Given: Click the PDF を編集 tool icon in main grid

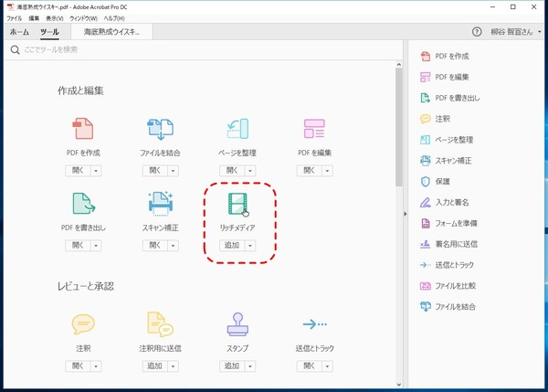Looking at the screenshot, I should 314,129.
